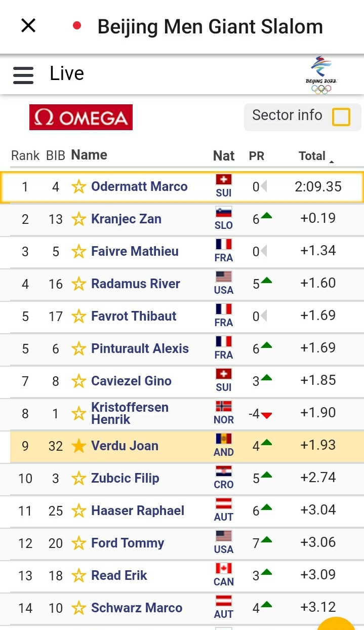Select the BIB column header
The image size is (364, 630).
pos(56,155)
